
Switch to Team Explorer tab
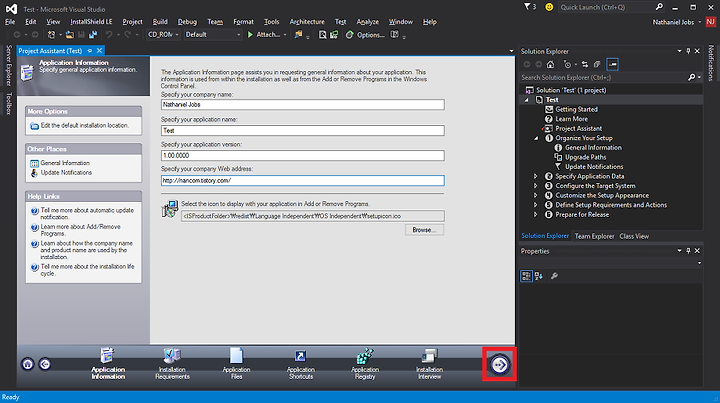[x=594, y=236]
